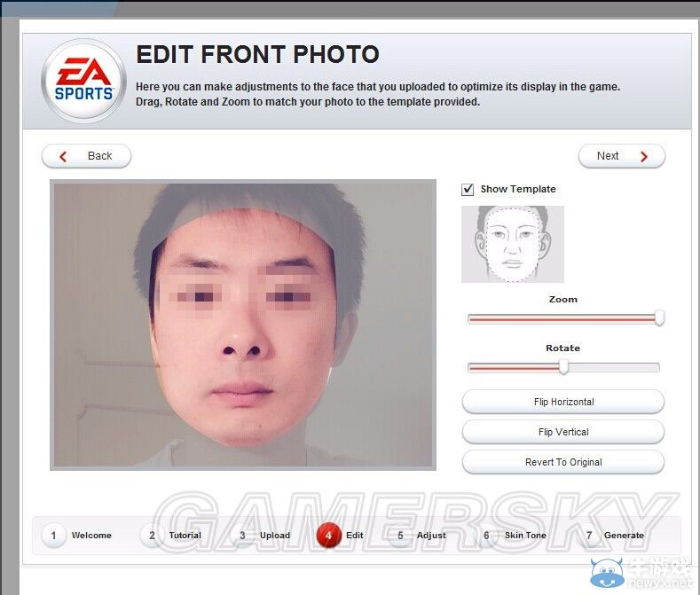Uncheck the Show Template checkbox

[x=468, y=189]
